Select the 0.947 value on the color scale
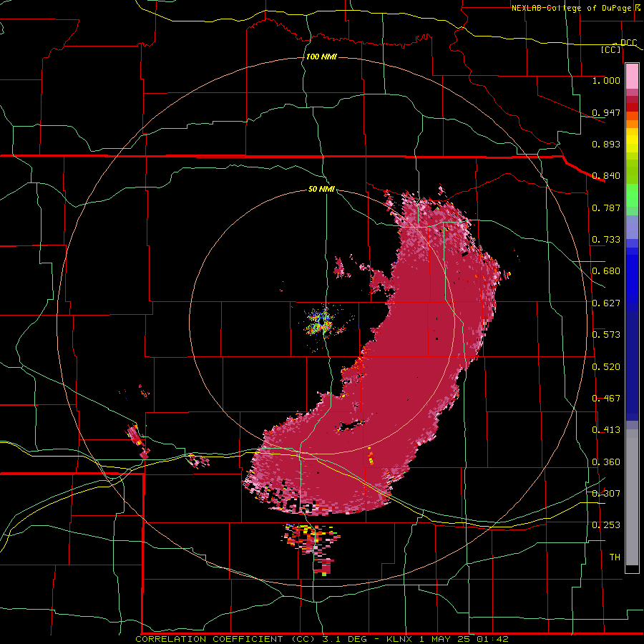This screenshot has height=644, width=644. pyautogui.click(x=606, y=112)
